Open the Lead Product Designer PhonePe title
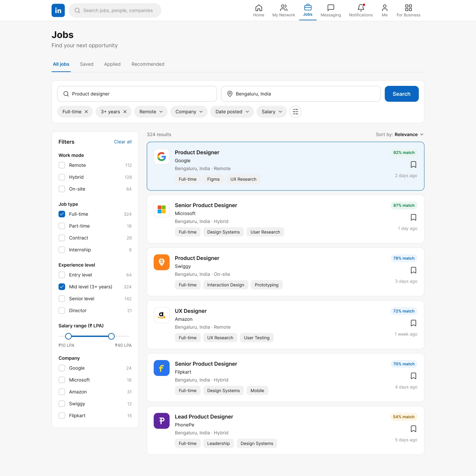The image size is (476, 476). (204, 417)
